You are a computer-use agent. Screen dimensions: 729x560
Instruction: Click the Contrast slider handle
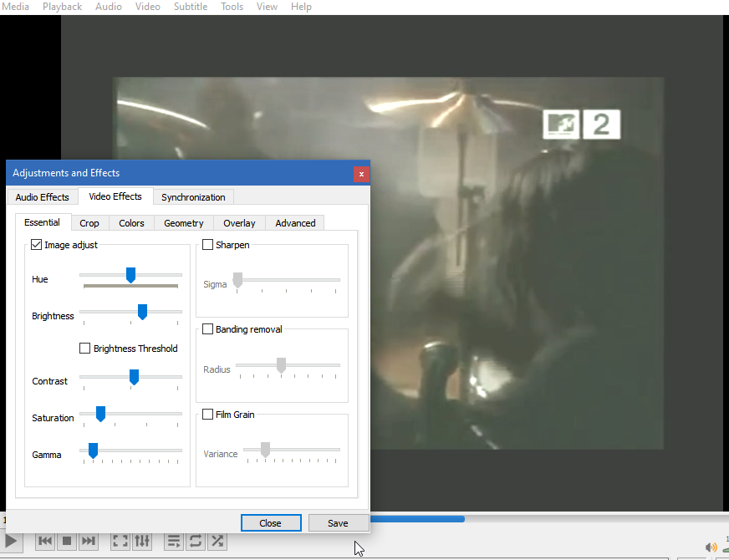pos(134,377)
